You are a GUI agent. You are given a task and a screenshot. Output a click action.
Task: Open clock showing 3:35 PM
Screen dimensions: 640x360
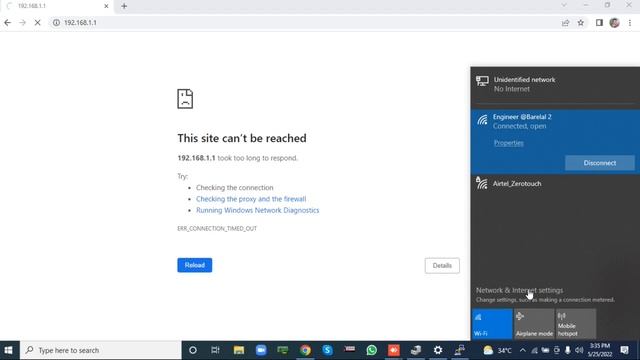pyautogui.click(x=600, y=350)
